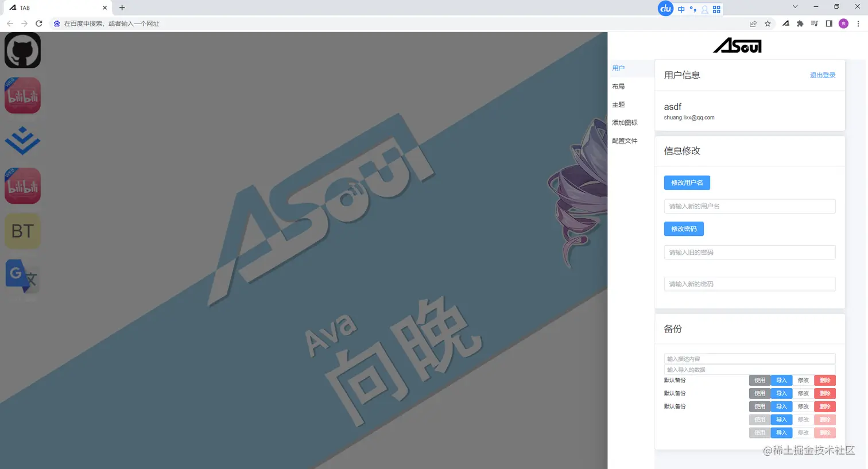Click the 修改用户名 button
868x469 pixels.
pos(687,183)
